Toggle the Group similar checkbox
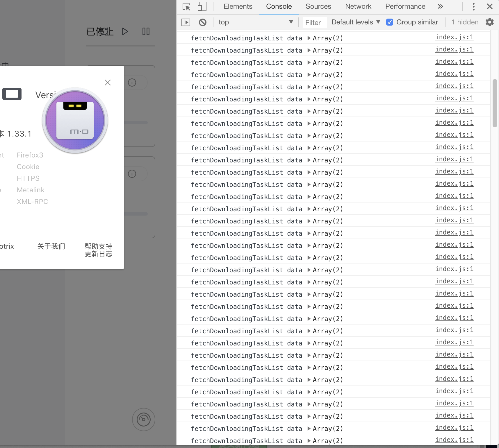 tap(390, 22)
